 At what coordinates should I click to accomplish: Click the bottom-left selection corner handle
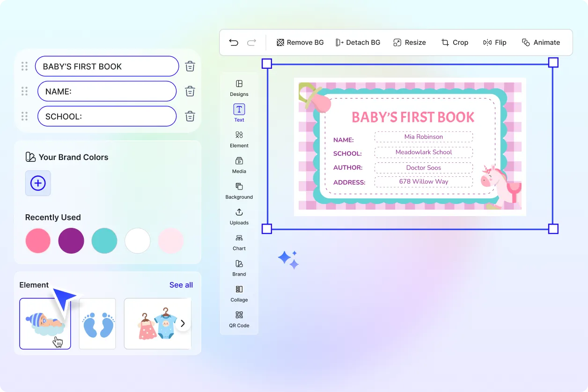(266, 229)
